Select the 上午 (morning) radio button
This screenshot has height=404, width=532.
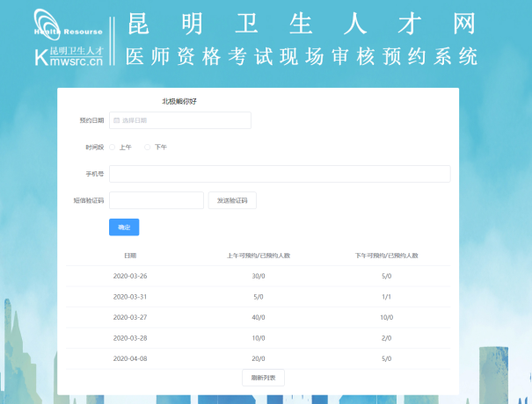click(x=113, y=147)
